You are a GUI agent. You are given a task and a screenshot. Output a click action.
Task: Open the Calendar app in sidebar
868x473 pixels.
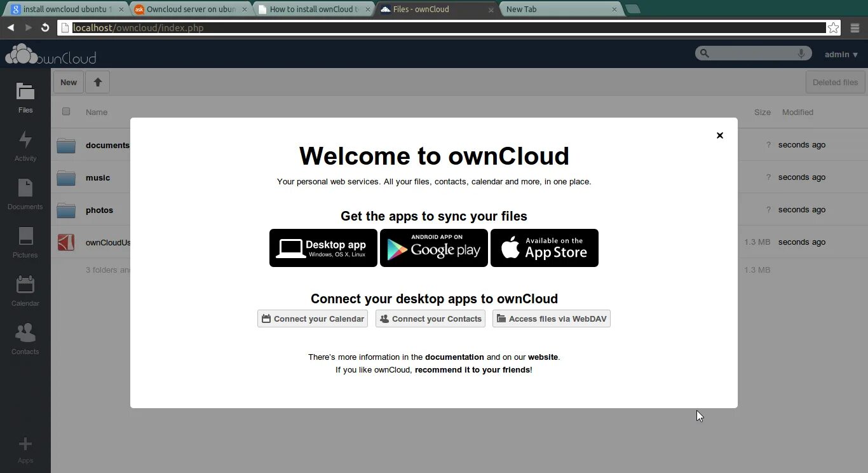click(25, 291)
